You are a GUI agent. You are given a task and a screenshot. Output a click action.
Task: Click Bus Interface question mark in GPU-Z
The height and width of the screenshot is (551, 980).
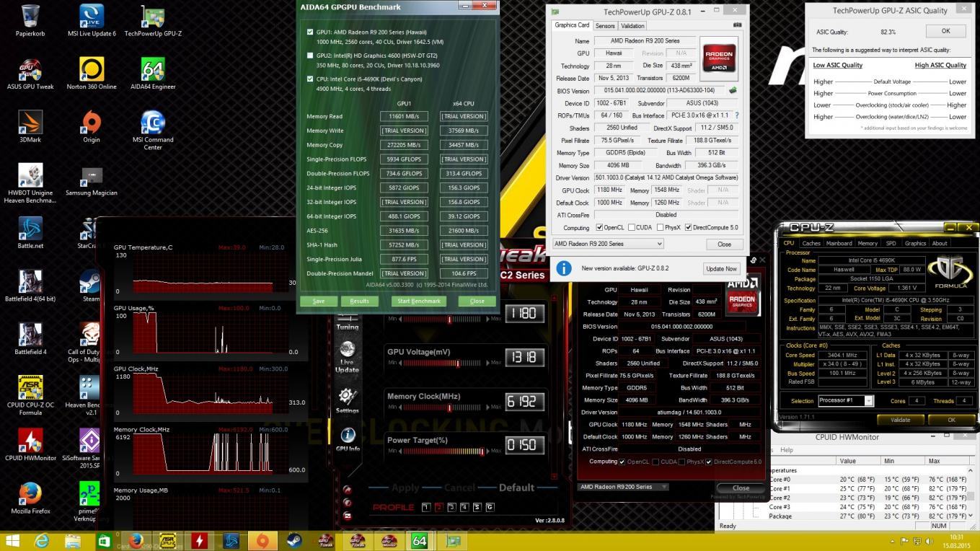click(736, 115)
